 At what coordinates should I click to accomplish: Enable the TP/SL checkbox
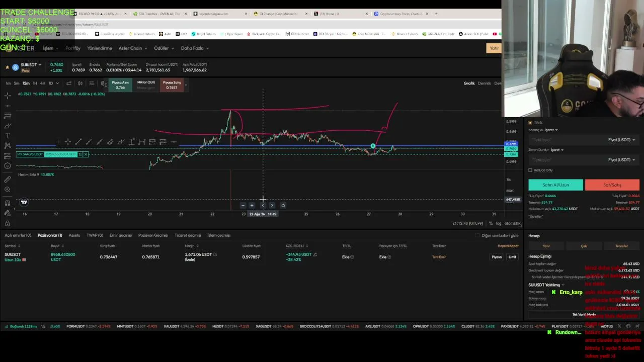(x=530, y=123)
